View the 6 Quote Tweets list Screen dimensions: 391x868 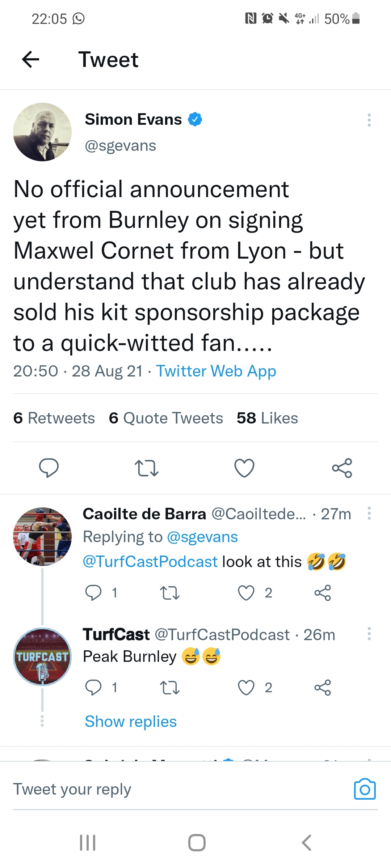[x=166, y=418]
